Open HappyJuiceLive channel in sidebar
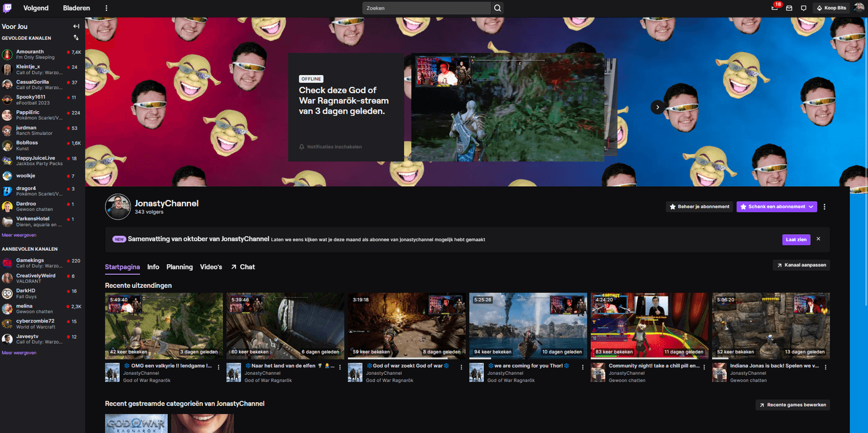This screenshot has width=868, height=433. click(42, 161)
